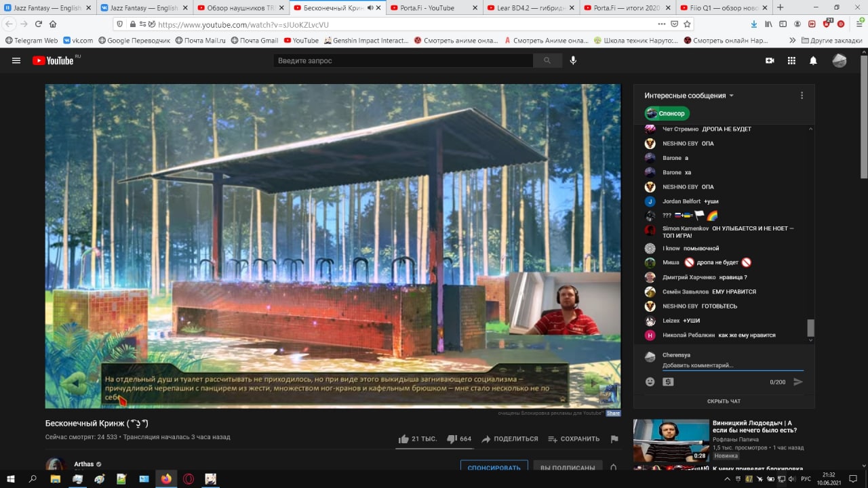Open the YouTube apps grid icon
The image size is (868, 488).
point(791,60)
